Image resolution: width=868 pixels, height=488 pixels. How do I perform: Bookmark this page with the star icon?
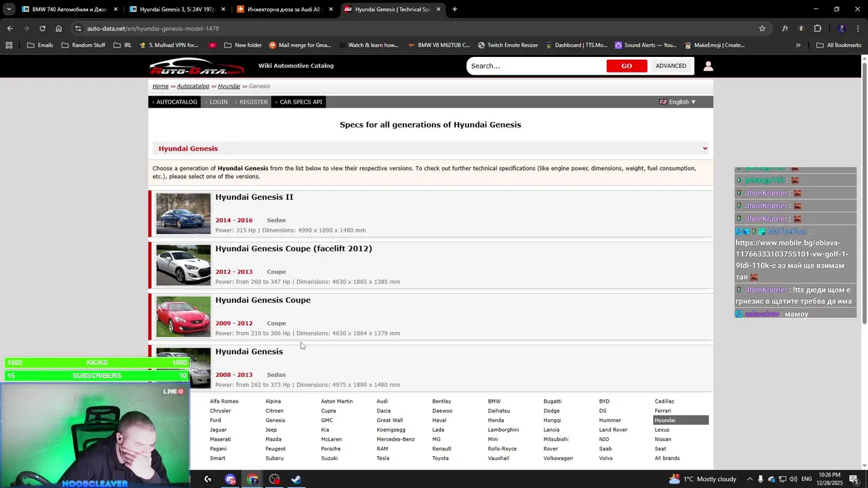762,28
